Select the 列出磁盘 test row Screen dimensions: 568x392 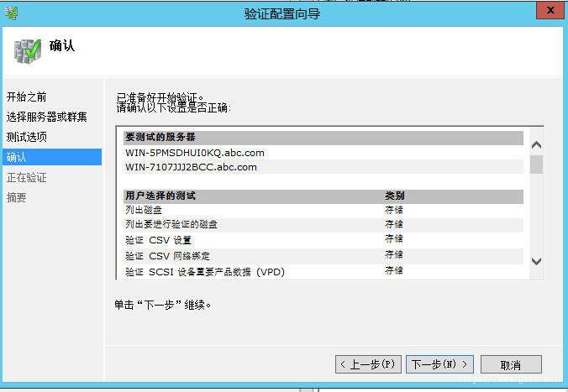tap(323, 210)
